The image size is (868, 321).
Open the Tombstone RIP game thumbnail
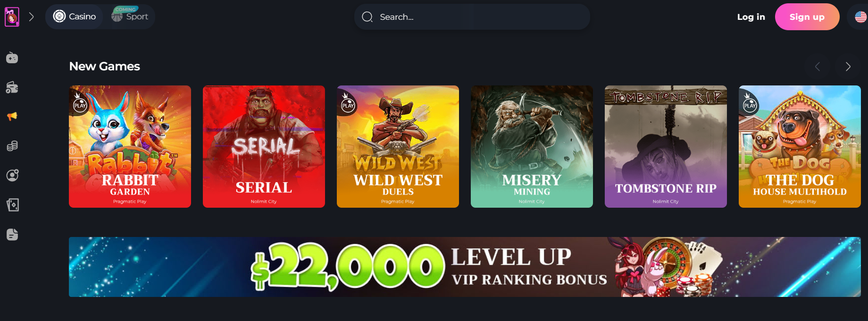coord(666,146)
